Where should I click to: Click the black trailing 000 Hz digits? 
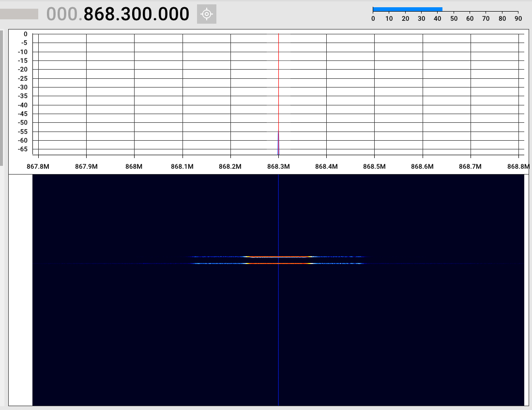[172, 14]
